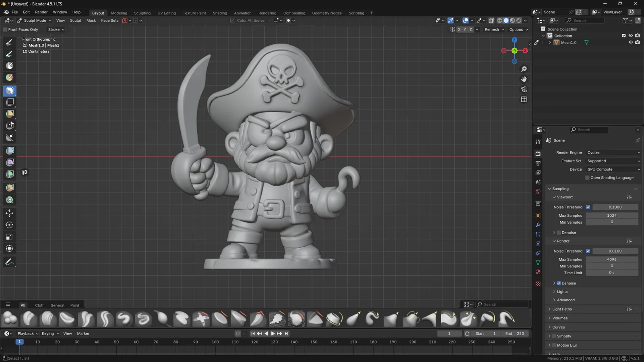Click the current frame number field
Image resolution: width=644 pixels, height=362 pixels.
(x=449, y=334)
